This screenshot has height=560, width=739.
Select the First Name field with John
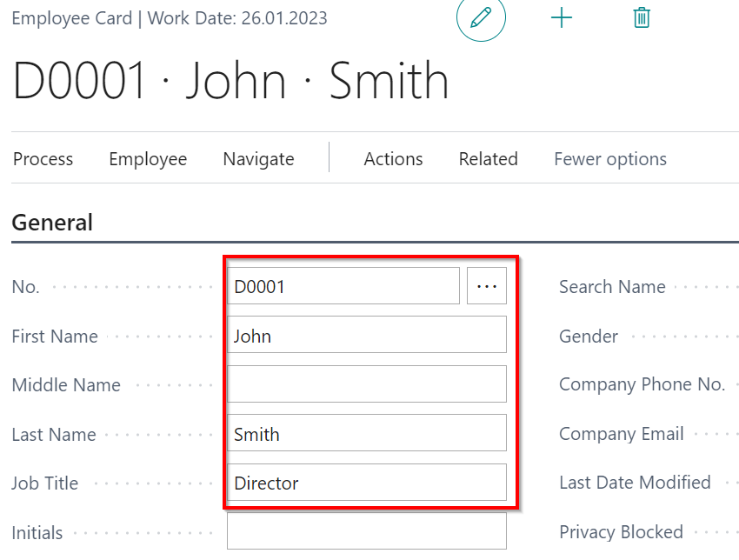367,335
